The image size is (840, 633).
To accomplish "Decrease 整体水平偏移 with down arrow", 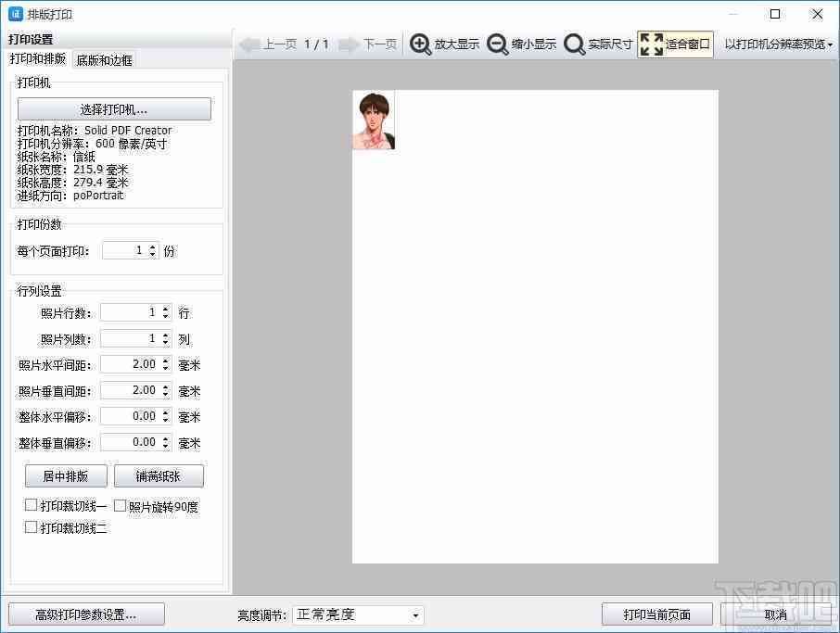I will (166, 420).
